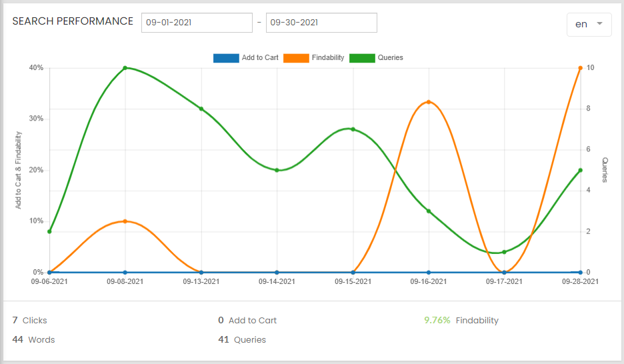Click the green Queries point at 09-06-2021
This screenshot has height=364, width=624.
[49, 231]
